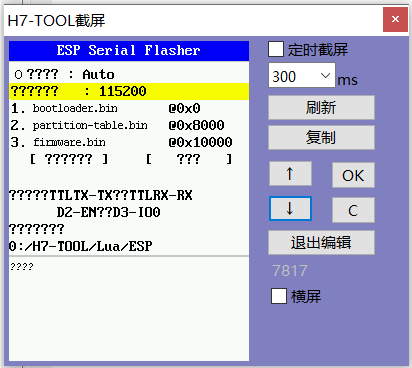
Task: Click the partition-table.bin entry
Action: click(x=90, y=125)
